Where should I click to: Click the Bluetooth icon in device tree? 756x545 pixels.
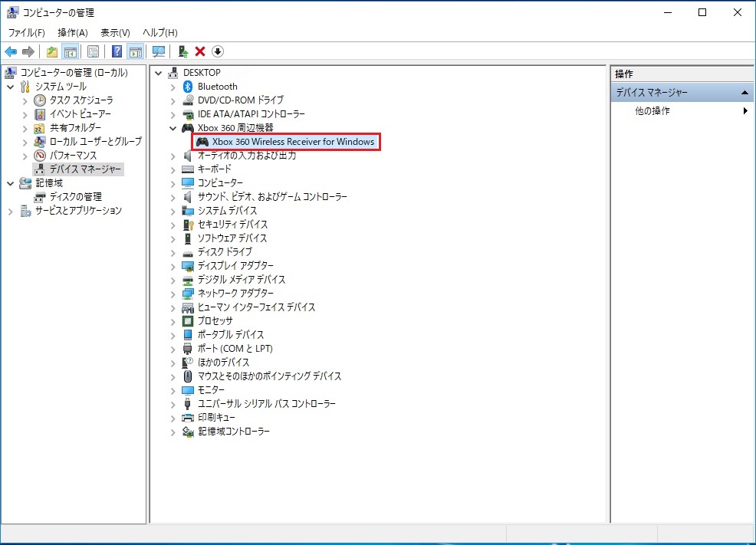tap(188, 87)
